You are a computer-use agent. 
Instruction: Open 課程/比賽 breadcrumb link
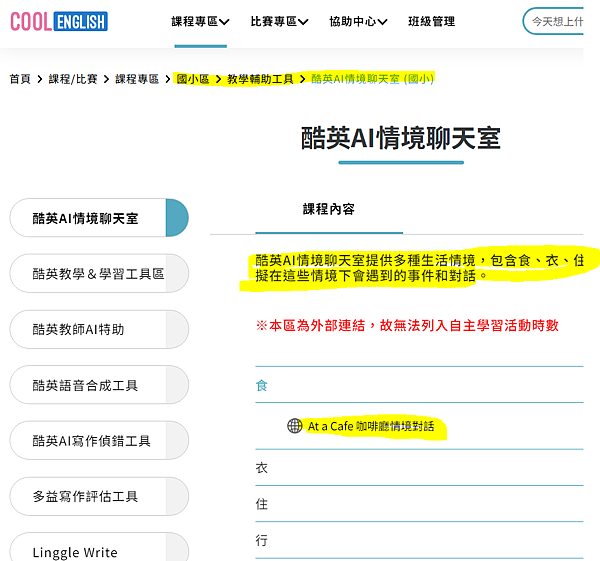pos(73,79)
